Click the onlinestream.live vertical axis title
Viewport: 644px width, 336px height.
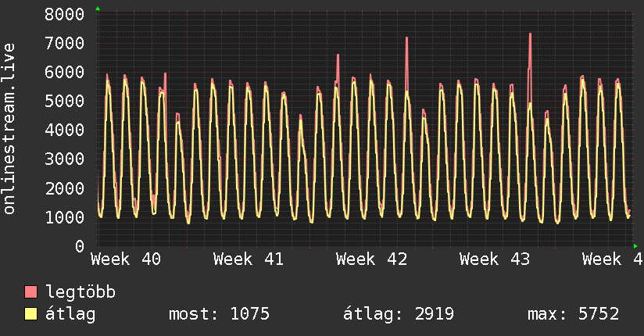(9, 129)
